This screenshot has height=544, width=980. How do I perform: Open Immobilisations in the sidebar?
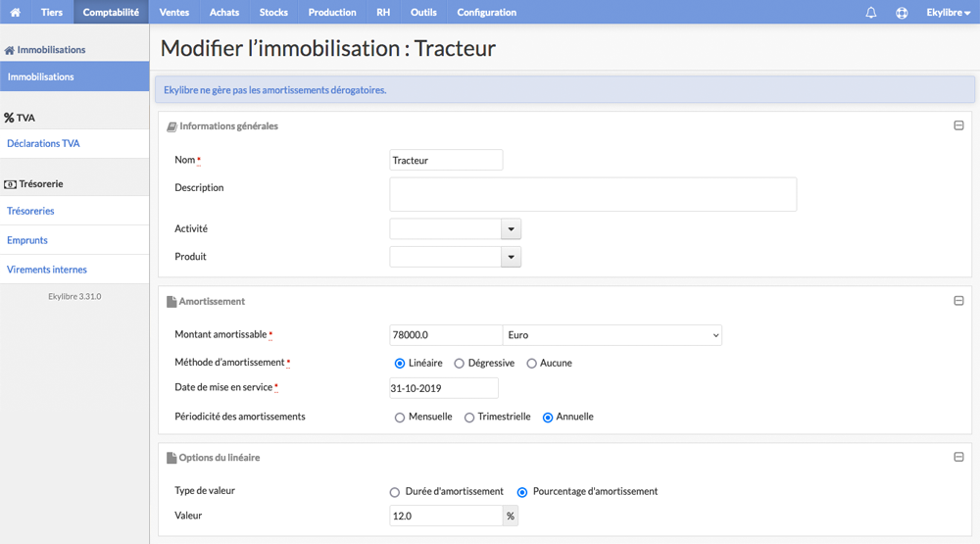[x=74, y=76]
